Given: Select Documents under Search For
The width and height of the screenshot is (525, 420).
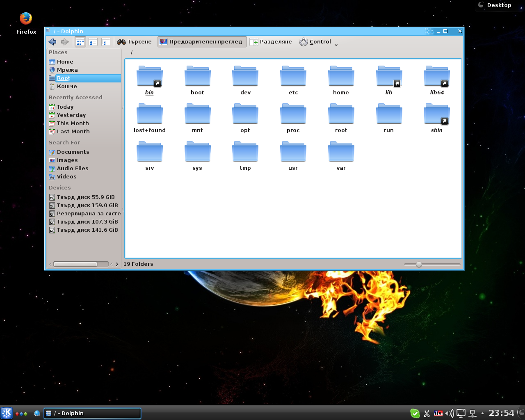Looking at the screenshot, I should click(x=73, y=152).
